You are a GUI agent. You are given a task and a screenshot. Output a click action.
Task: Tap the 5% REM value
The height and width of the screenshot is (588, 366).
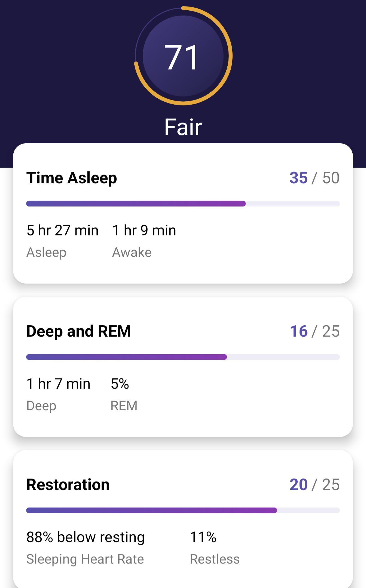click(x=120, y=384)
